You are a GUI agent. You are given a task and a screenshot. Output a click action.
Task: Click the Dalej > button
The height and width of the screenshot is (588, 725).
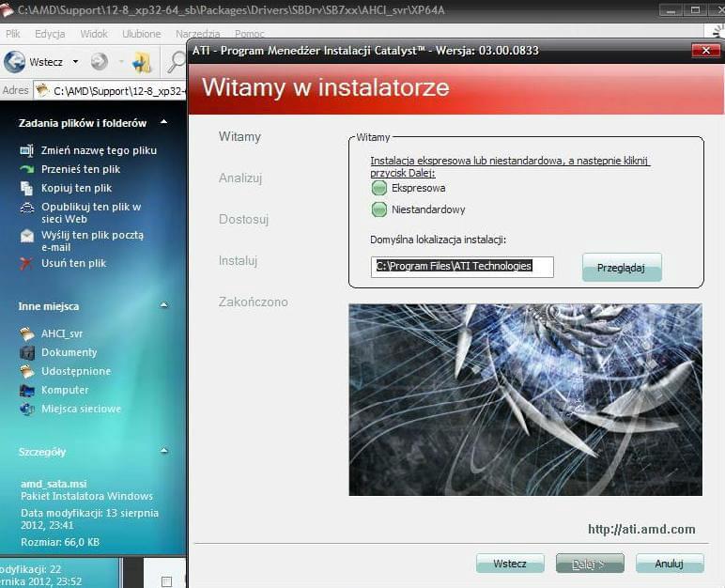pyautogui.click(x=590, y=564)
